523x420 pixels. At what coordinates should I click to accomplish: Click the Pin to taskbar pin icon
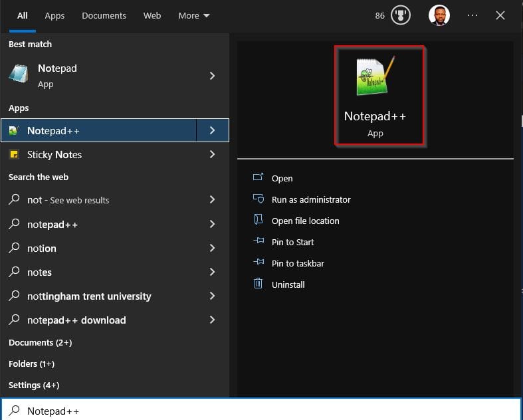tap(259, 262)
